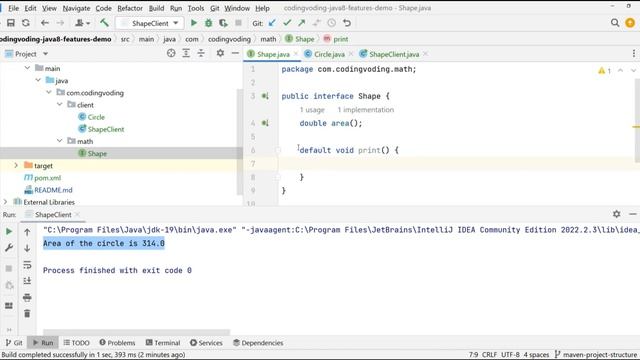Open the Refactor menu
The height and width of the screenshot is (360, 640).
pos(130,8)
